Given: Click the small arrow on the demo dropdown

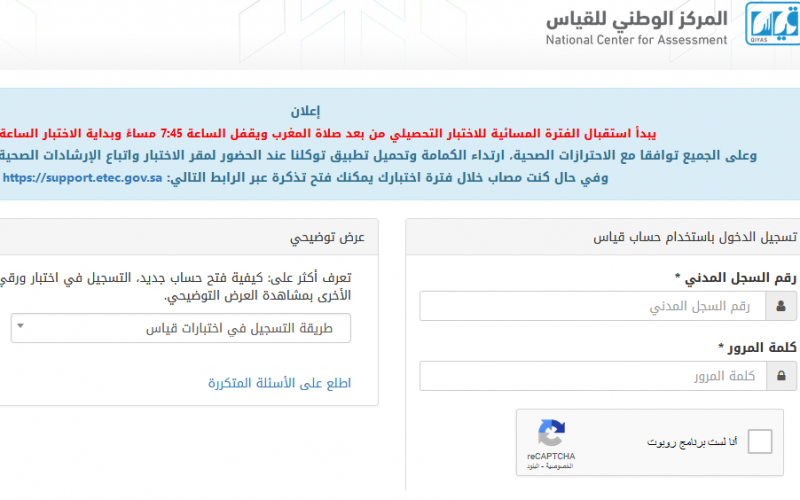Looking at the screenshot, I should [x=20, y=326].
